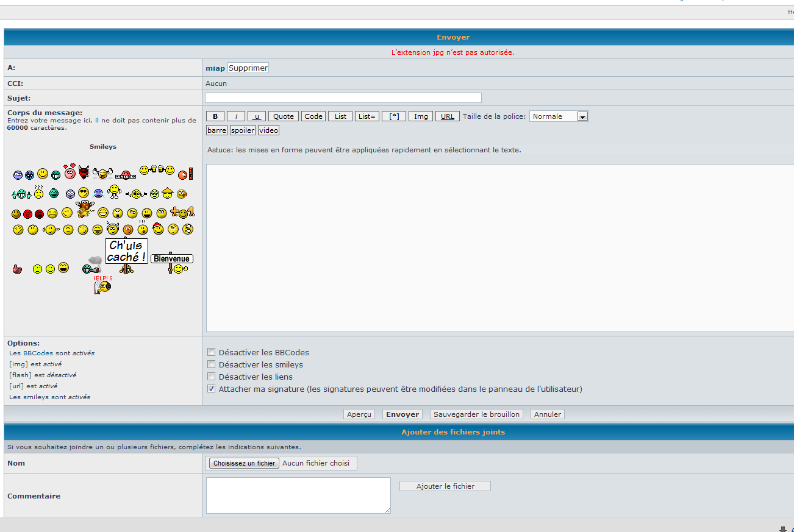Add the Santa hat smiley
Viewport: 794px width, 532px height.
click(x=158, y=229)
